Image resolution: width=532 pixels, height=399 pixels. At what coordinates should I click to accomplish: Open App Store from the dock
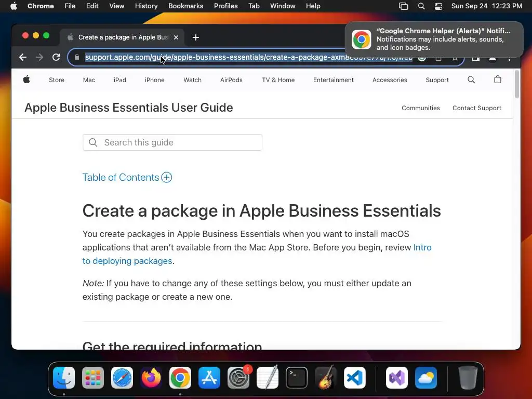pos(209,378)
